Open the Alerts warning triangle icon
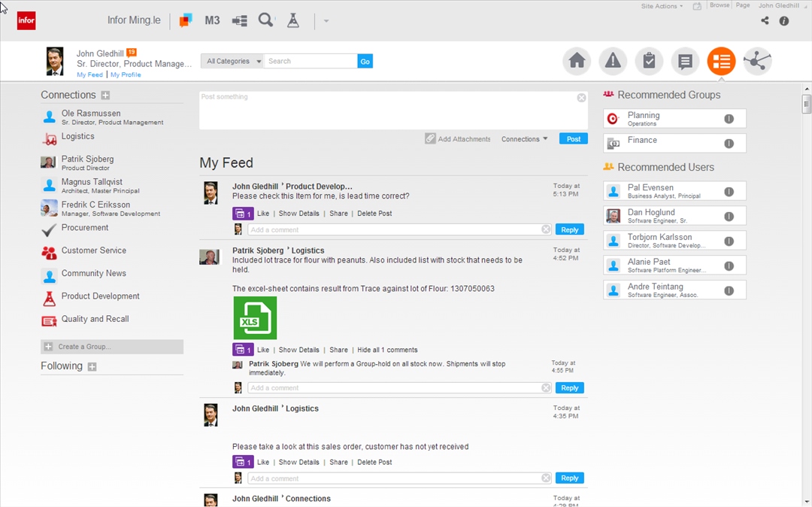Viewport: 812px width, 507px height. point(613,62)
